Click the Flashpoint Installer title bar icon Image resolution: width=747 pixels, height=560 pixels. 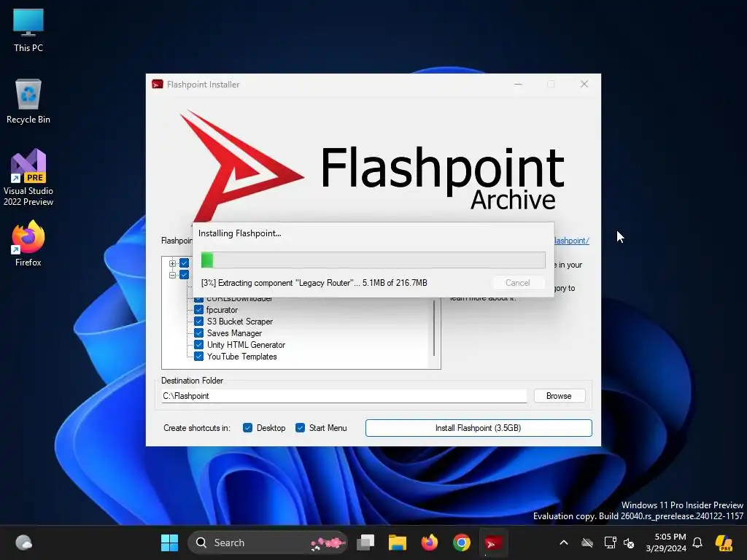[x=158, y=85]
